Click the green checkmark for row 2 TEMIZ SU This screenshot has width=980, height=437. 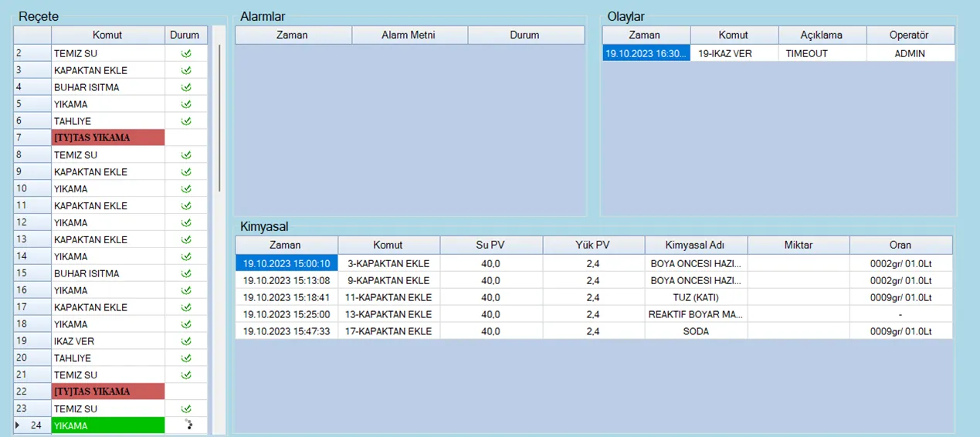(186, 54)
